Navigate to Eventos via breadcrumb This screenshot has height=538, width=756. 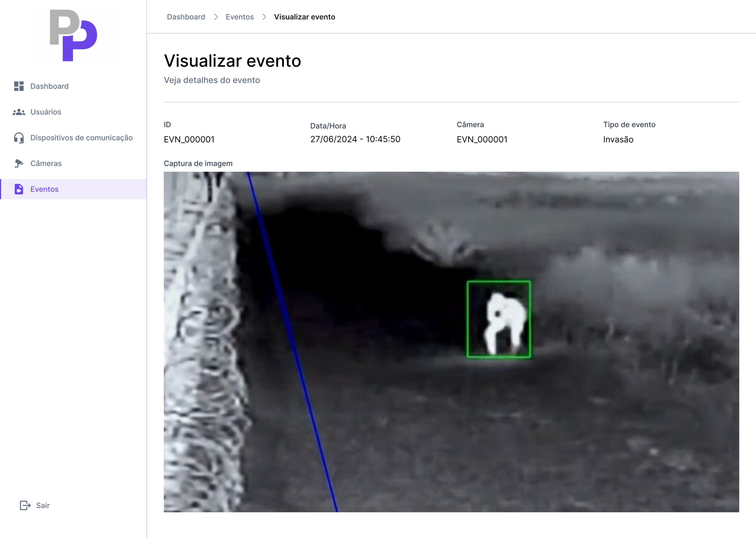pos(239,17)
